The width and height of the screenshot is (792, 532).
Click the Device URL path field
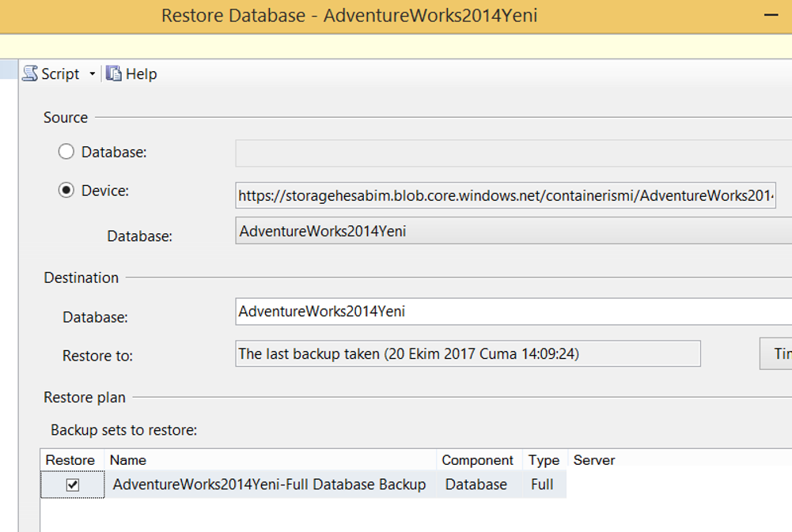tap(506, 195)
